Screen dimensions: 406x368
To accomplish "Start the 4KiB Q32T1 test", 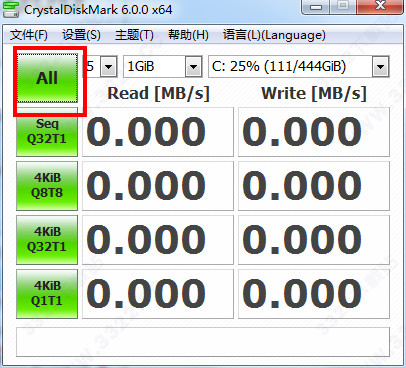I will click(47, 240).
